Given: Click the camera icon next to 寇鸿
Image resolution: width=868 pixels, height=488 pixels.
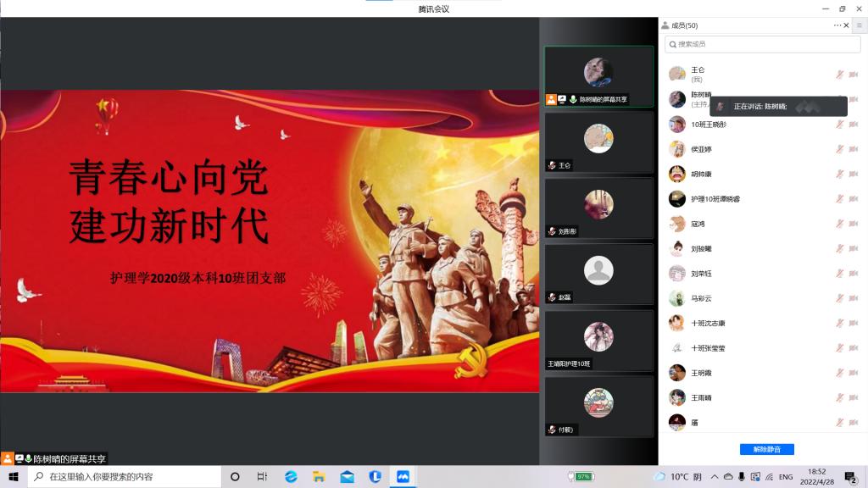Looking at the screenshot, I should (x=853, y=224).
